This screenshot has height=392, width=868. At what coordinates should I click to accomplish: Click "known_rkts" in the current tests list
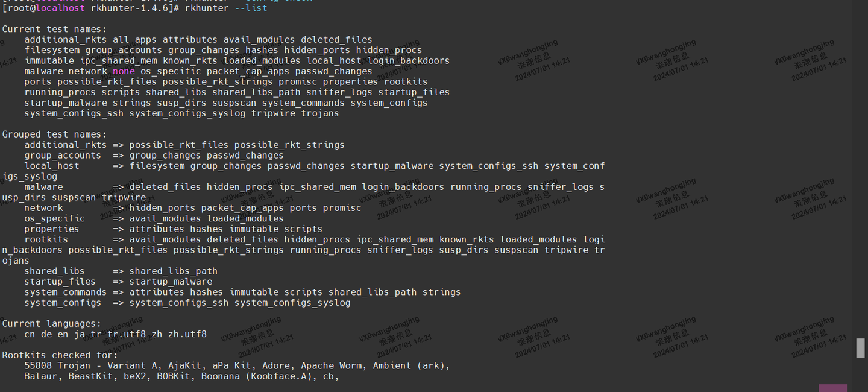pos(190,60)
